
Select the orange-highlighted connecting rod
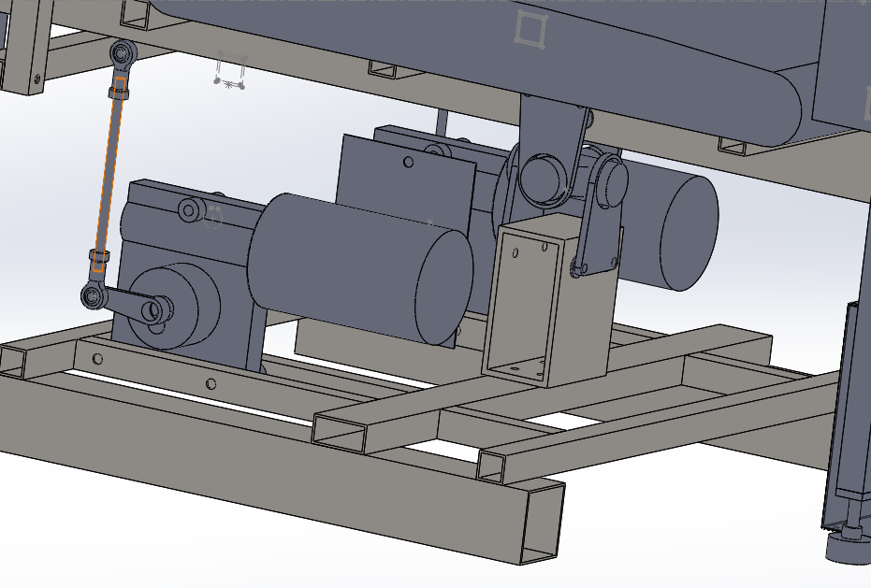108,175
